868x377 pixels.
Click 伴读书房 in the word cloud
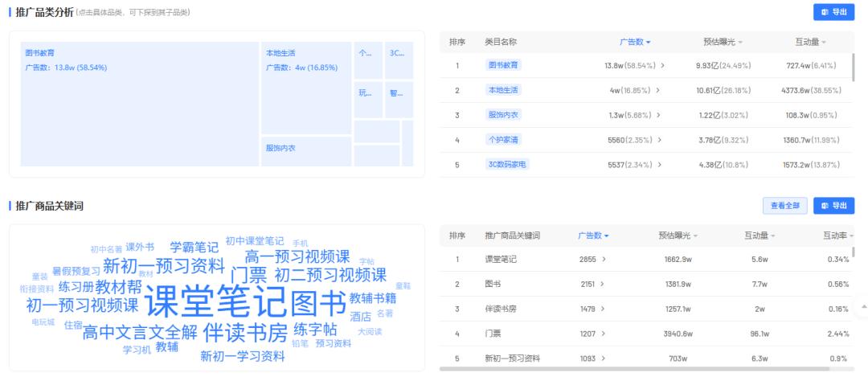246,332
